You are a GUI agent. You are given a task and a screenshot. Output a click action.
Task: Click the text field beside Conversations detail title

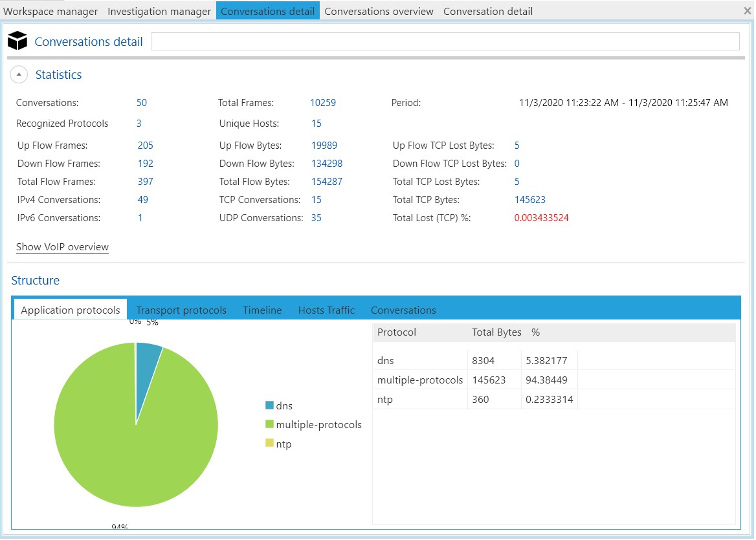tap(445, 41)
